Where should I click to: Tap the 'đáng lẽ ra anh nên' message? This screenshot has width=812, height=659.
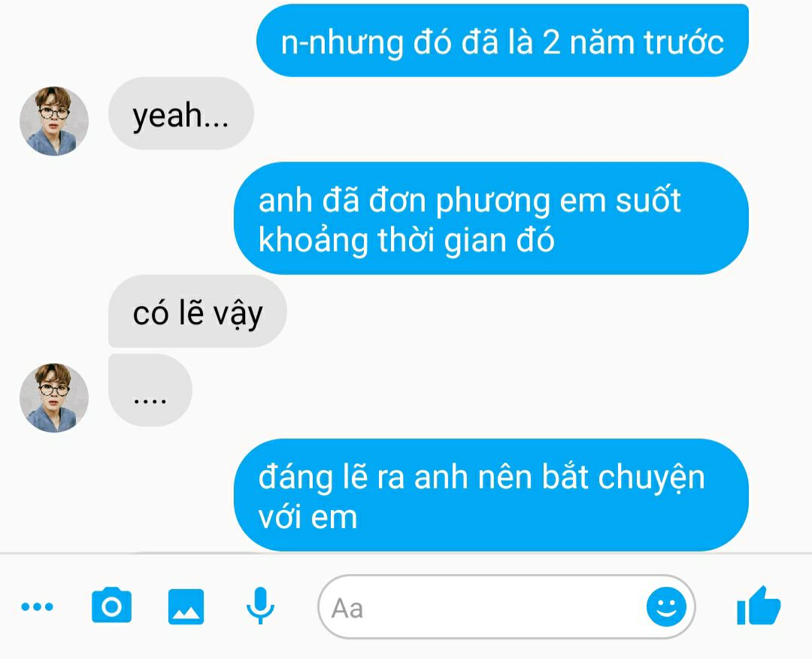(491, 495)
